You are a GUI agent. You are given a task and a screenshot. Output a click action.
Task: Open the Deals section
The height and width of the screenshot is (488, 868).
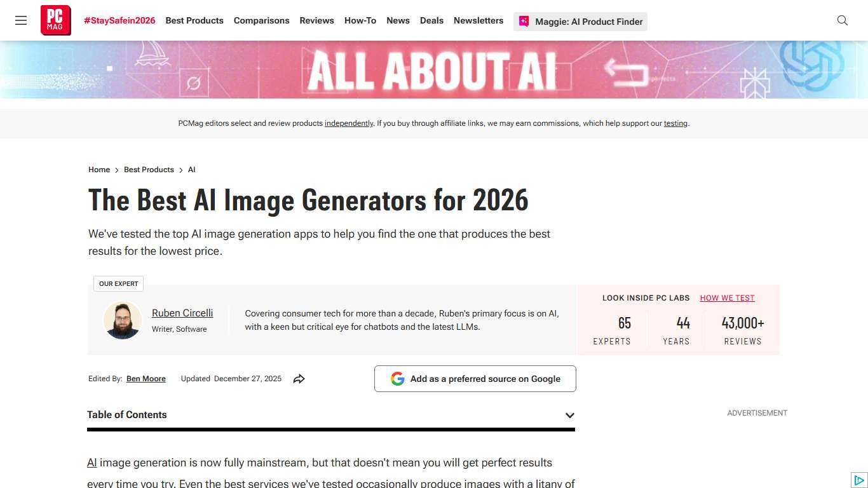(x=431, y=20)
